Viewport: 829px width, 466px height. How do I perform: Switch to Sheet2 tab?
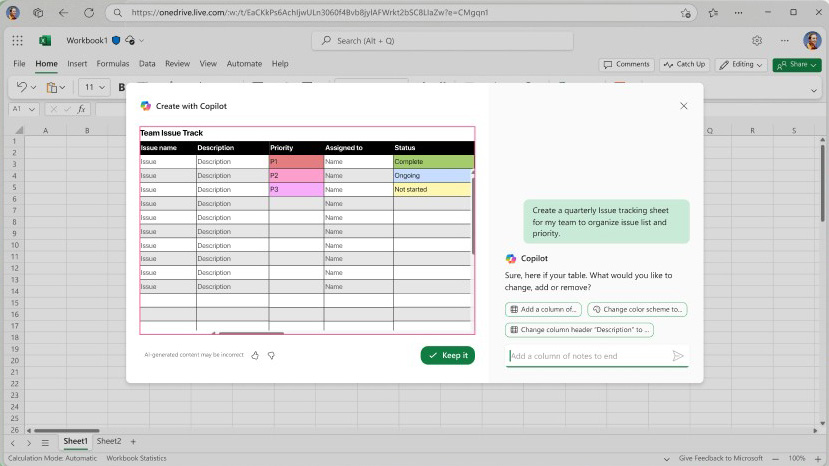pyautogui.click(x=109, y=441)
